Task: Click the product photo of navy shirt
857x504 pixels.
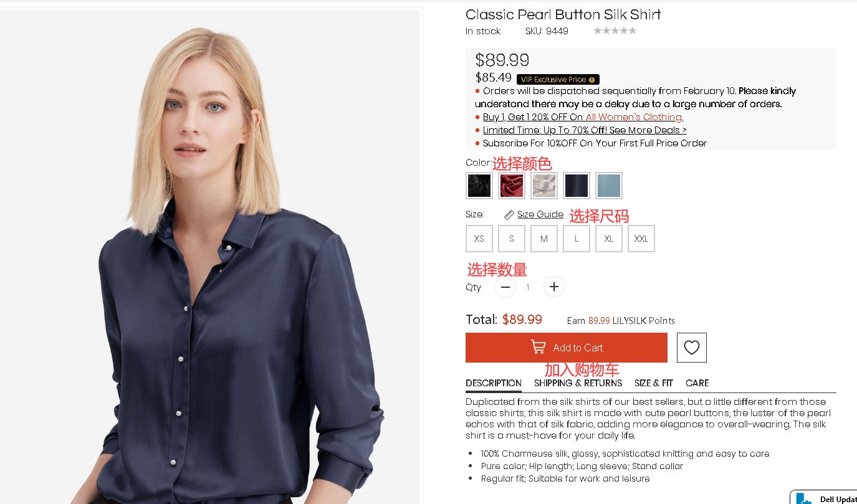Action: (210, 257)
